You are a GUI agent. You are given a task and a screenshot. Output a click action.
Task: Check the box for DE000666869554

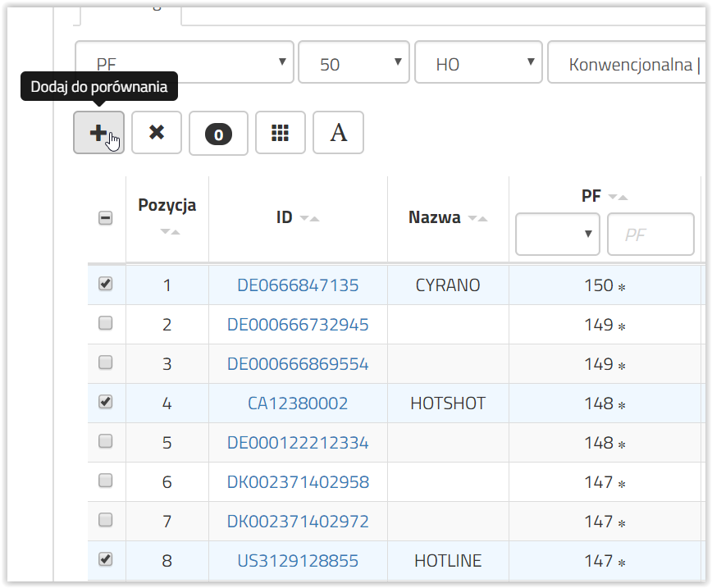tap(105, 362)
